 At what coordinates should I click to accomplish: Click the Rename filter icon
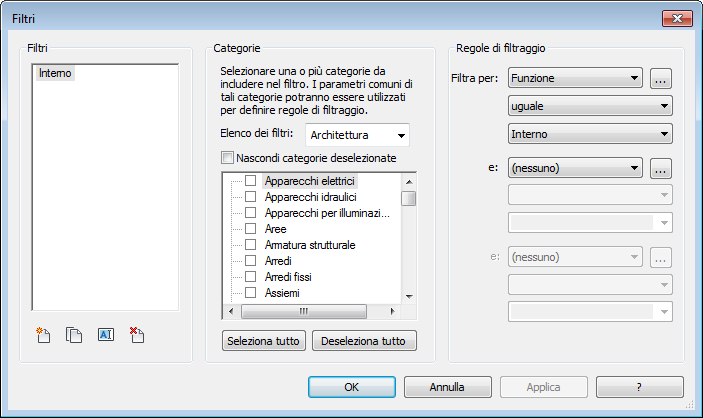click(x=105, y=336)
